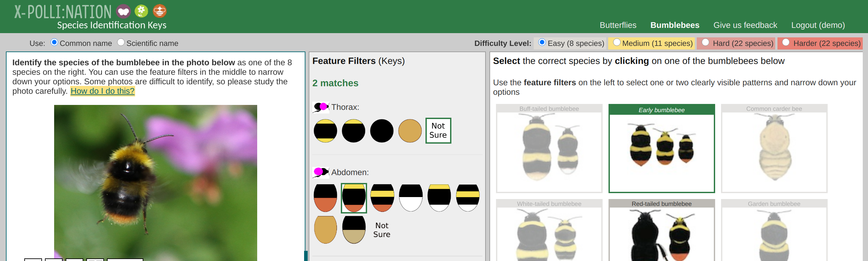Select Common name radio button
The height and width of the screenshot is (261, 868).
pyautogui.click(x=54, y=42)
